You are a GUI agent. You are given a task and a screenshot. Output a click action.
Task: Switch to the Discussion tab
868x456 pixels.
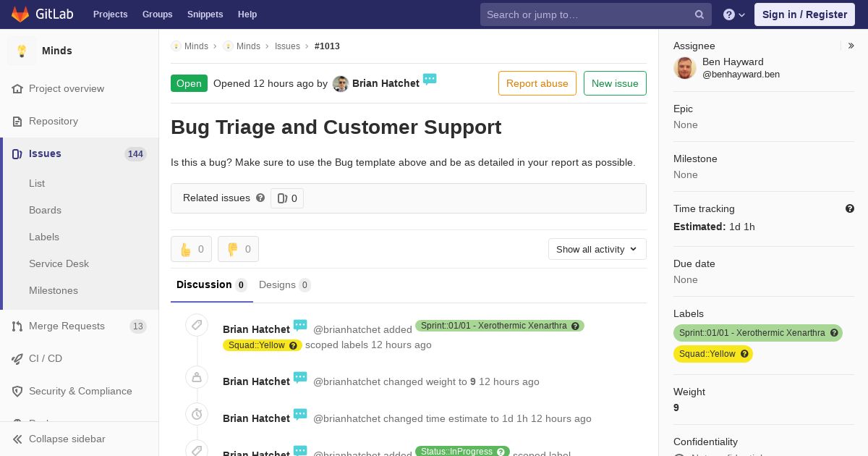[212, 285]
